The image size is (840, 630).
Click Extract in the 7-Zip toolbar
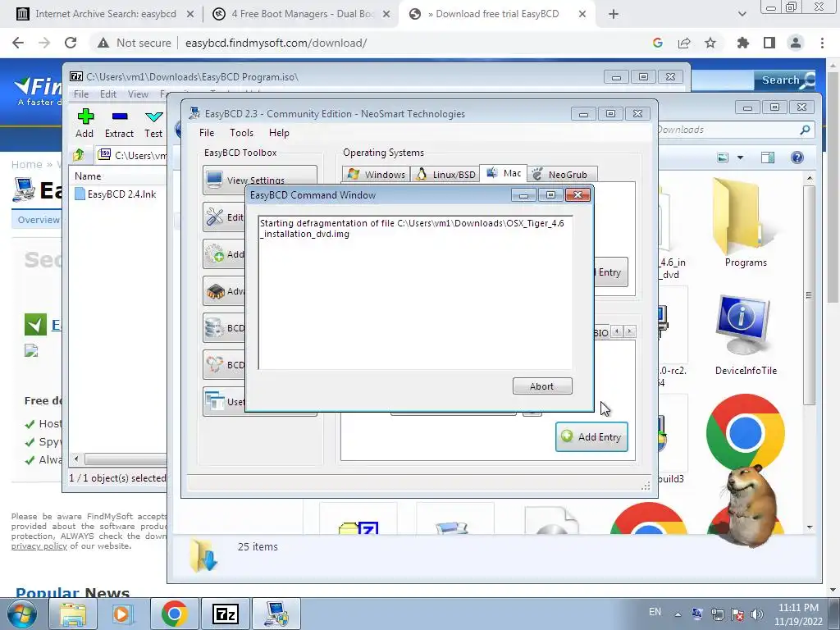(119, 123)
